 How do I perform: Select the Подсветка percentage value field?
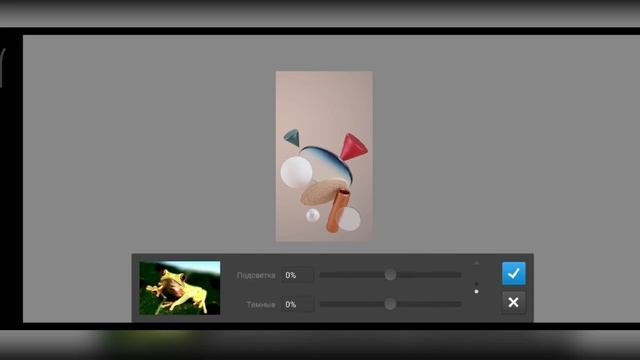point(297,275)
